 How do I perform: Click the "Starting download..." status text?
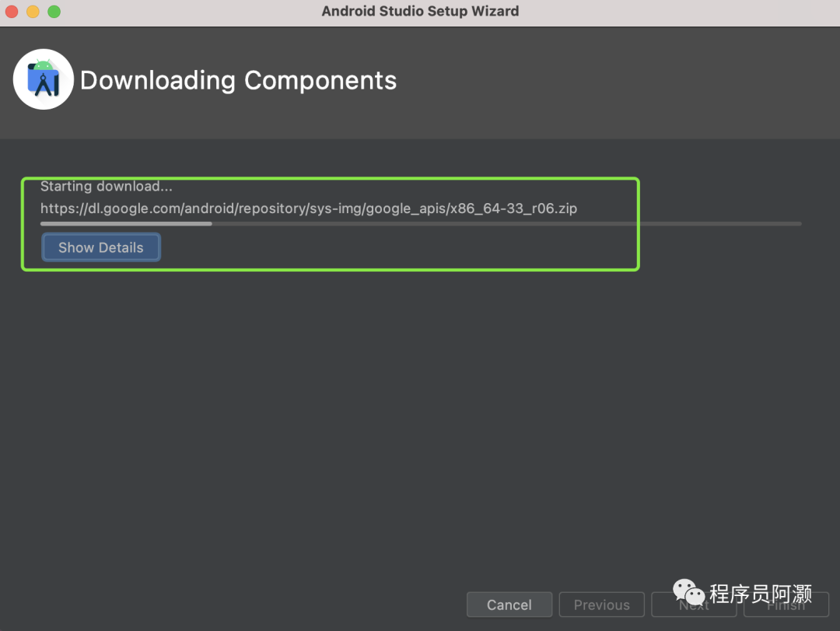click(107, 186)
